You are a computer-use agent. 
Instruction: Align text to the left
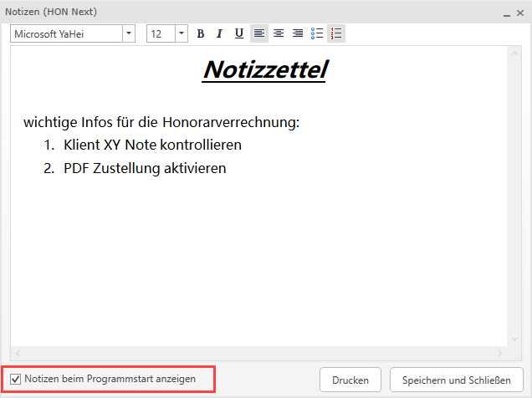tap(259, 33)
